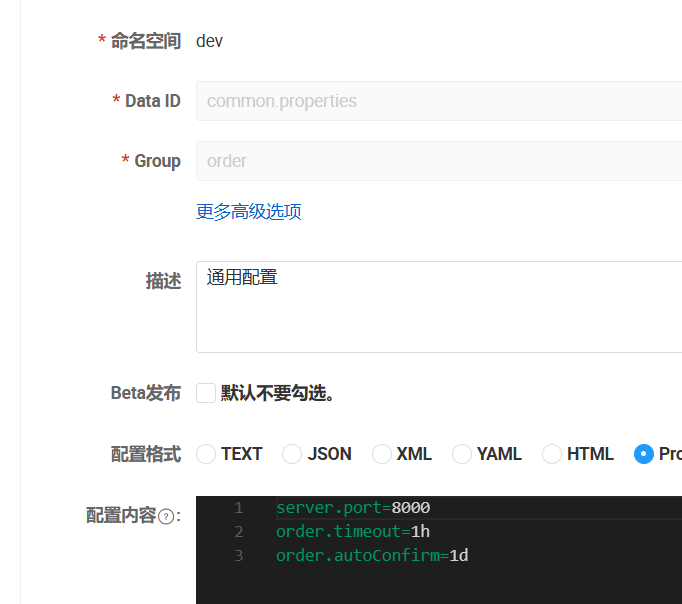
Task: Click the help icon beside 配置内容
Action: pos(166,517)
